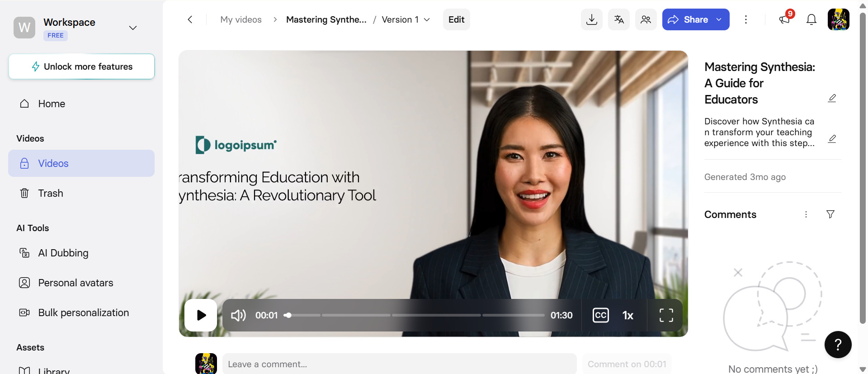Click the download video icon
Viewport: 868px width, 374px height.
tap(591, 19)
